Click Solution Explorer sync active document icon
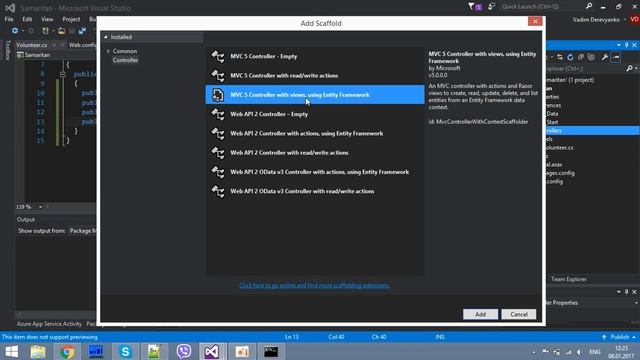The height and width of the screenshot is (360, 640). [x=560, y=57]
